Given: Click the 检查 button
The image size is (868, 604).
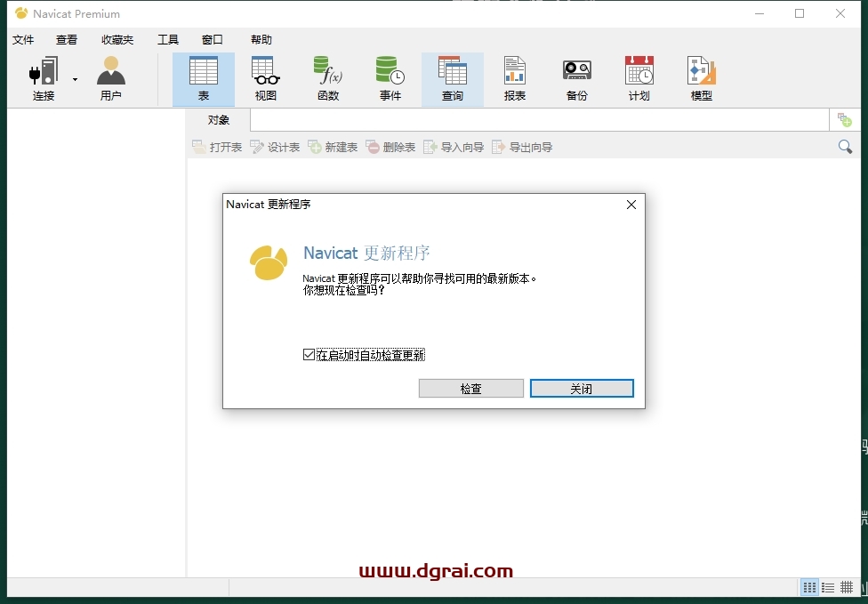Looking at the screenshot, I should pyautogui.click(x=471, y=389).
